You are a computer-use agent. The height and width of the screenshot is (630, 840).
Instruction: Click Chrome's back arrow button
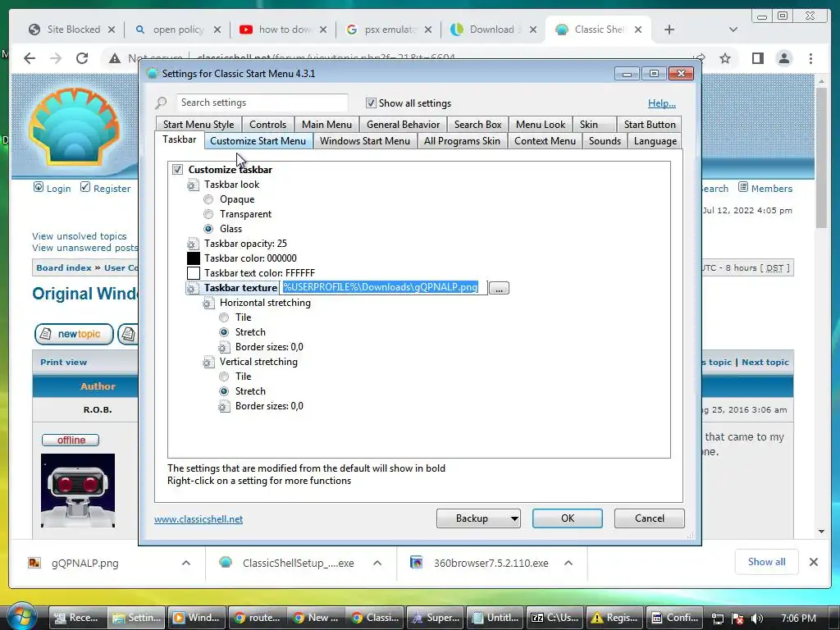30,58
